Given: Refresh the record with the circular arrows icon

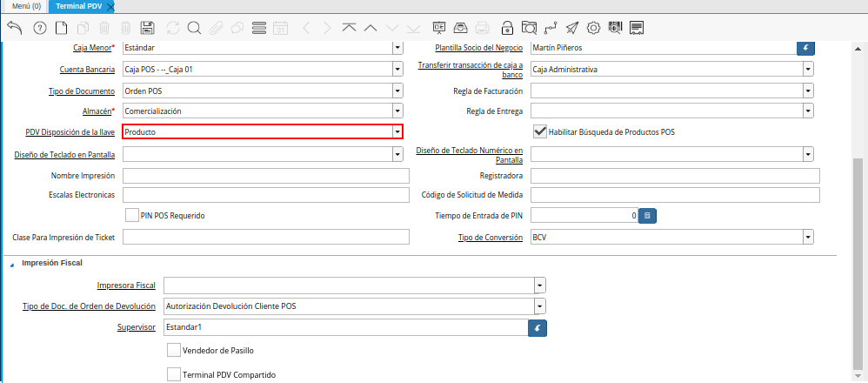Looking at the screenshot, I should click(x=173, y=28).
